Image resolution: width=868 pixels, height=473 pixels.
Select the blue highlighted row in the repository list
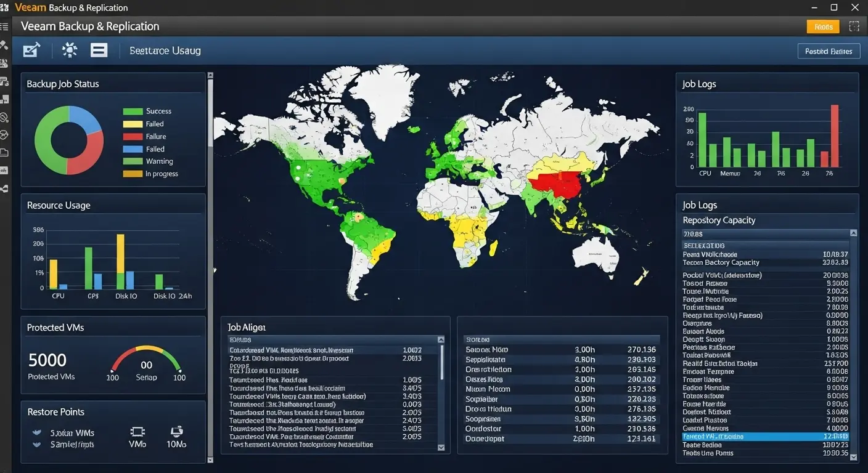765,437
